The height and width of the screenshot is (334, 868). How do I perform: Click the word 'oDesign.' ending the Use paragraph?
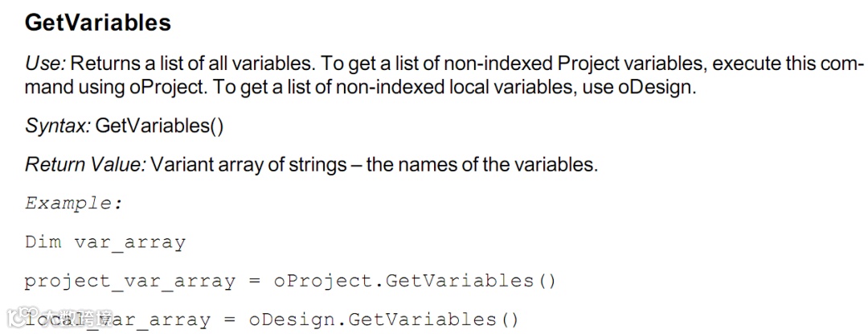tap(656, 87)
